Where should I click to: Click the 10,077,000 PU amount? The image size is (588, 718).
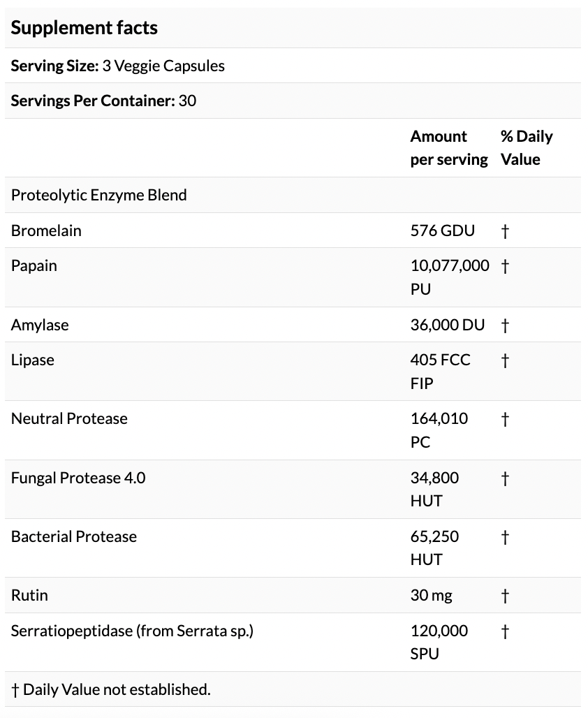point(449,277)
